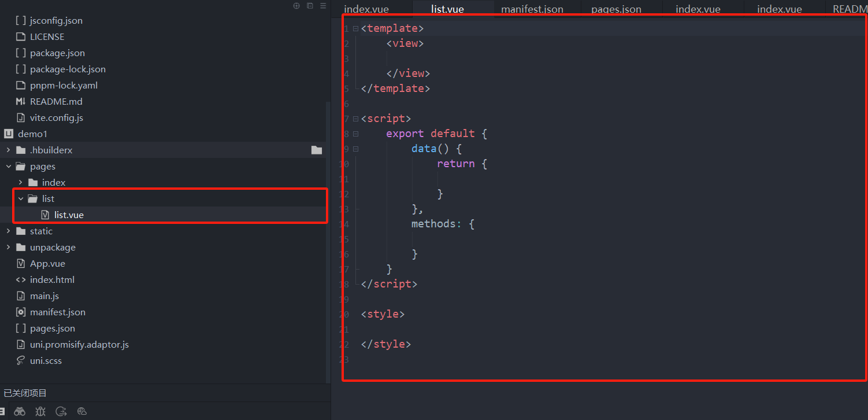Click the locate-current-file crosshair icon

296,6
